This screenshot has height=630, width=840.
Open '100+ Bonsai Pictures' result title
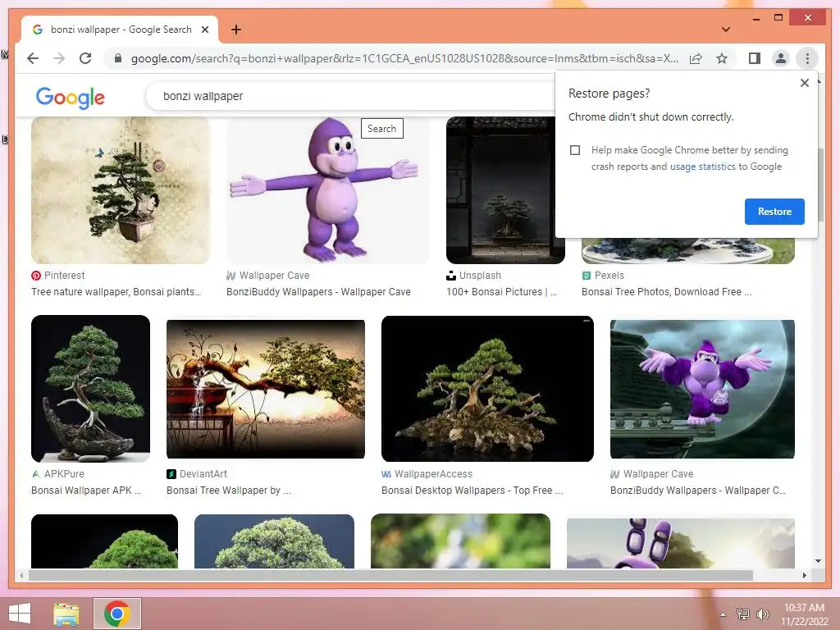(x=501, y=292)
